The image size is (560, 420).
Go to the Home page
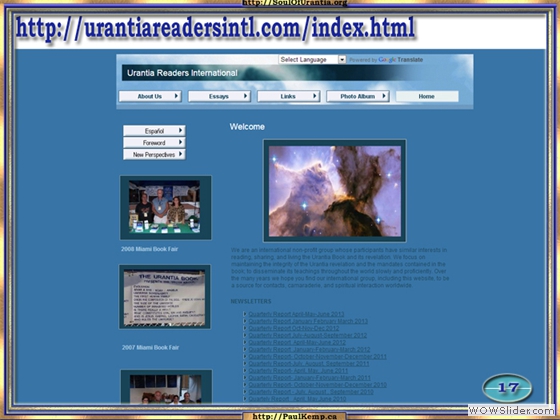(427, 96)
